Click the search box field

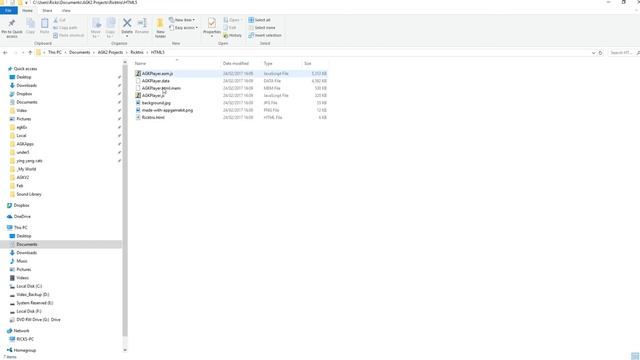pos(623,53)
